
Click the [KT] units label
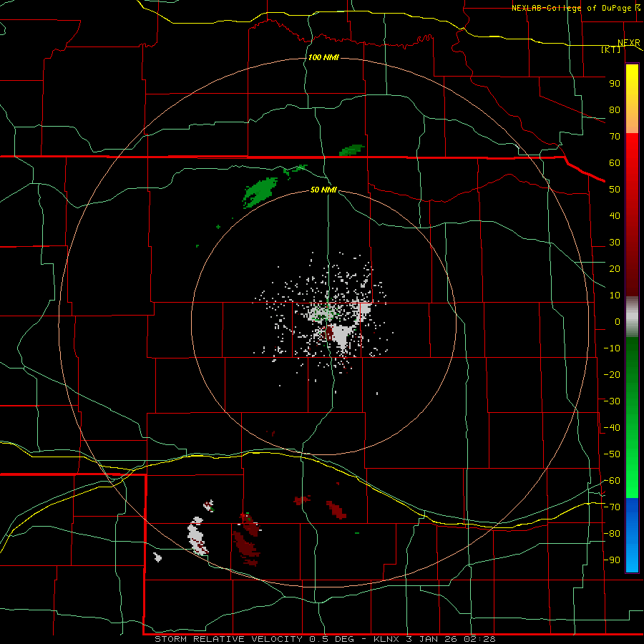(x=611, y=49)
